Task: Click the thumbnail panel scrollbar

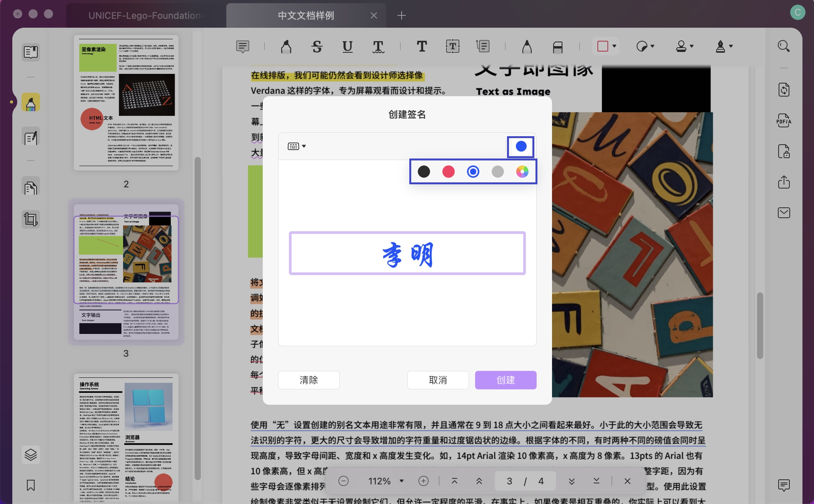Action: click(x=198, y=318)
